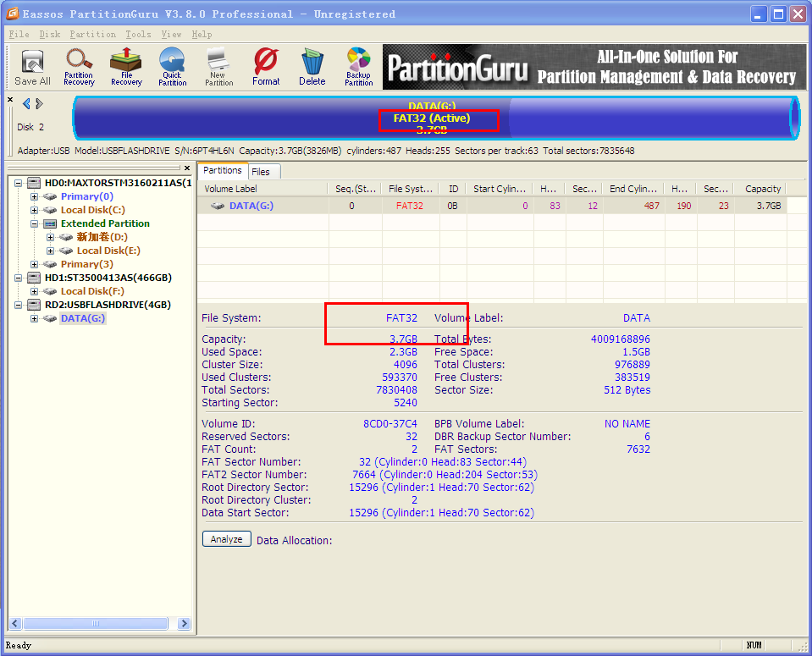Open the Partition menu
This screenshot has height=656, width=812.
click(x=92, y=34)
